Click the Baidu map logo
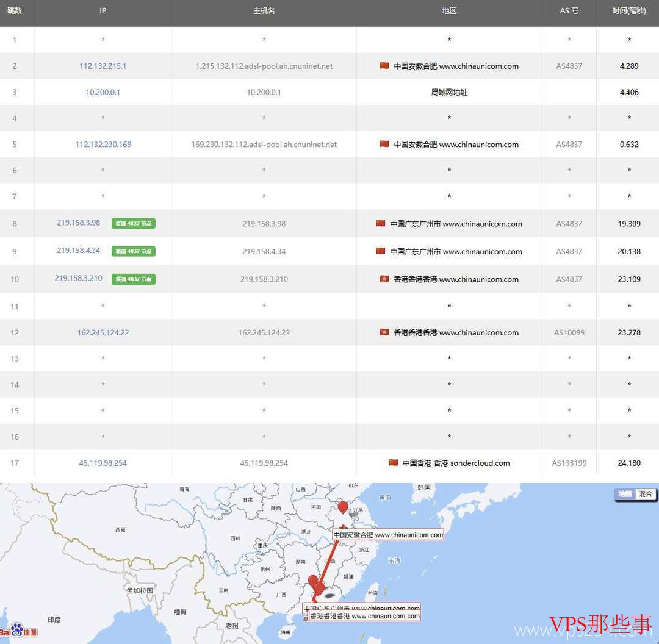The image size is (659, 644). (19, 630)
